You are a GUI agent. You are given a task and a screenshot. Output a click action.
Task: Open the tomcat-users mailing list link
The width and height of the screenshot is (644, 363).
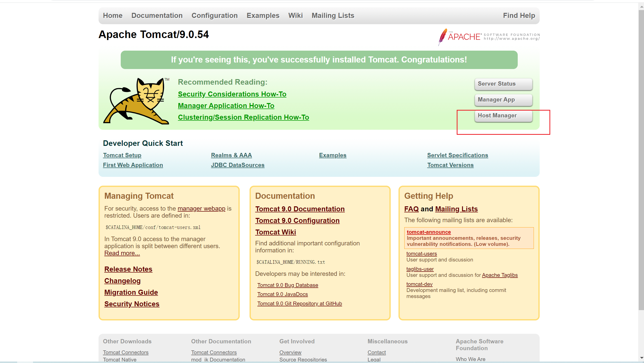coord(421,254)
